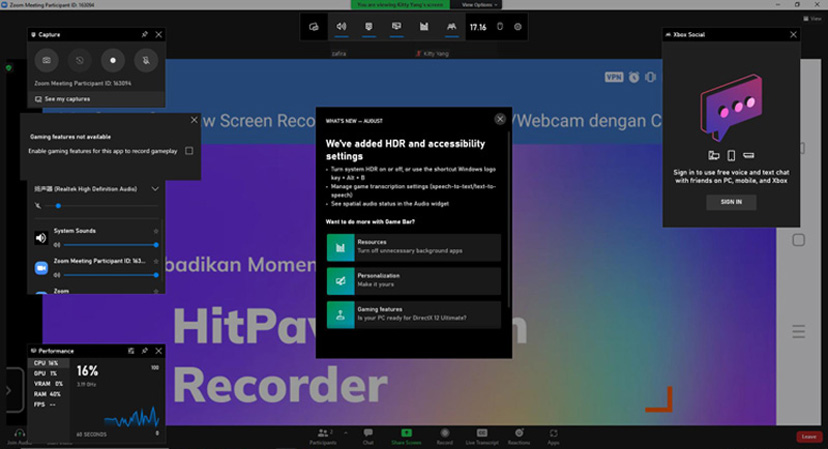Join Audio in Zoom
This screenshot has width=828, height=449.
tap(19, 437)
